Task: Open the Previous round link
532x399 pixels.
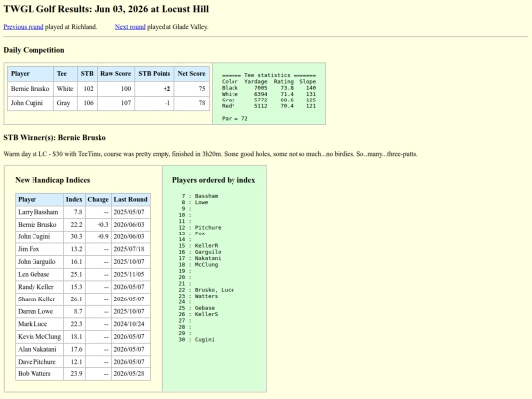Action: pyautogui.click(x=24, y=27)
